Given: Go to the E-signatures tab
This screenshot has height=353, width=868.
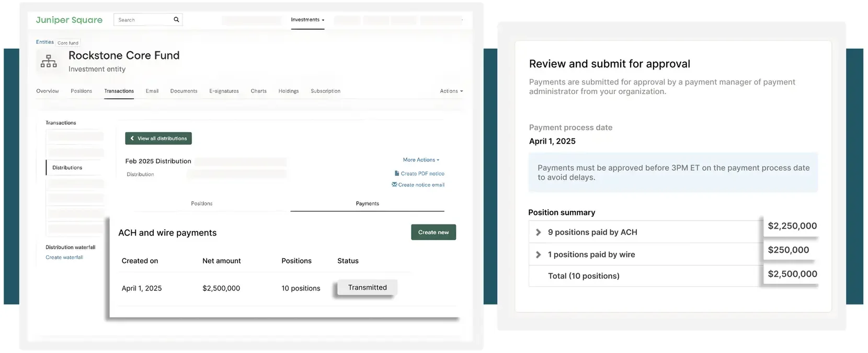Looking at the screenshot, I should click(x=224, y=91).
